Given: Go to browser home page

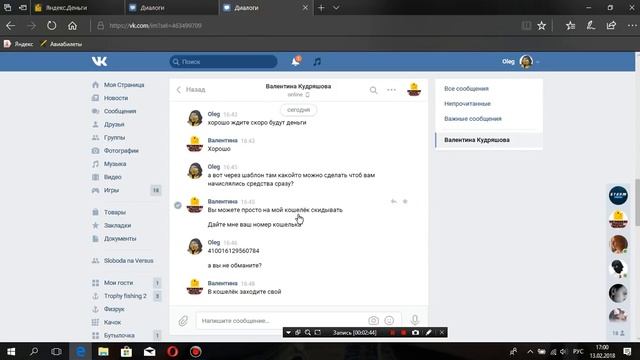Looking at the screenshot, I should [x=72, y=26].
